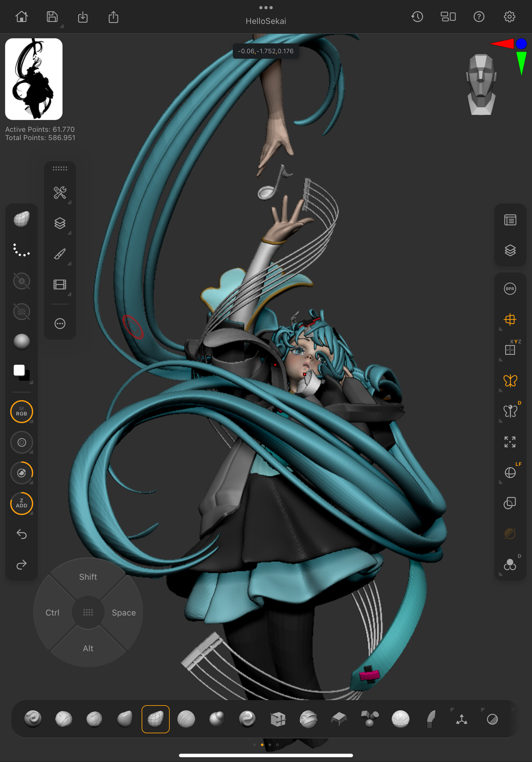The height and width of the screenshot is (762, 532).
Task: Open the paintbrush tools menu
Action: click(60, 254)
